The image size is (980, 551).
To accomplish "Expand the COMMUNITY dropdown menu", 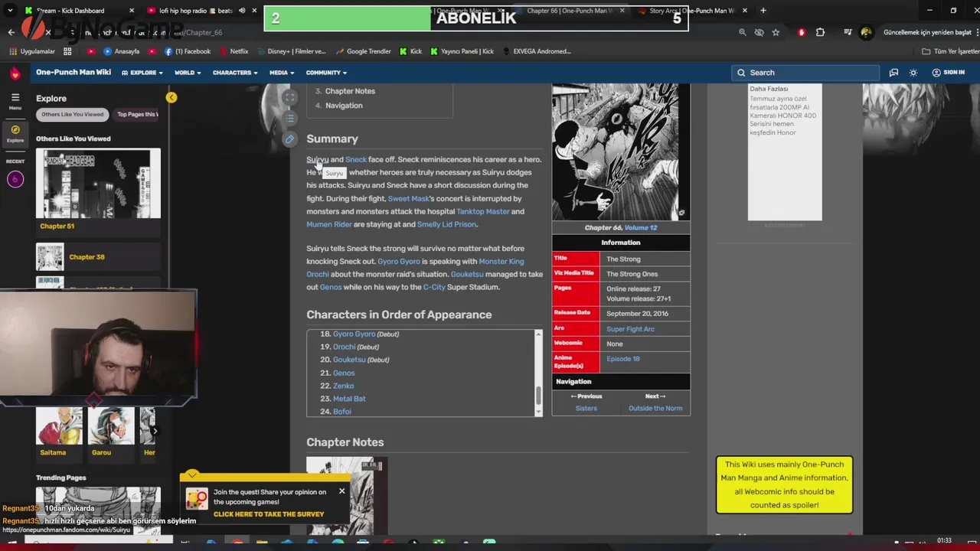I will point(326,73).
